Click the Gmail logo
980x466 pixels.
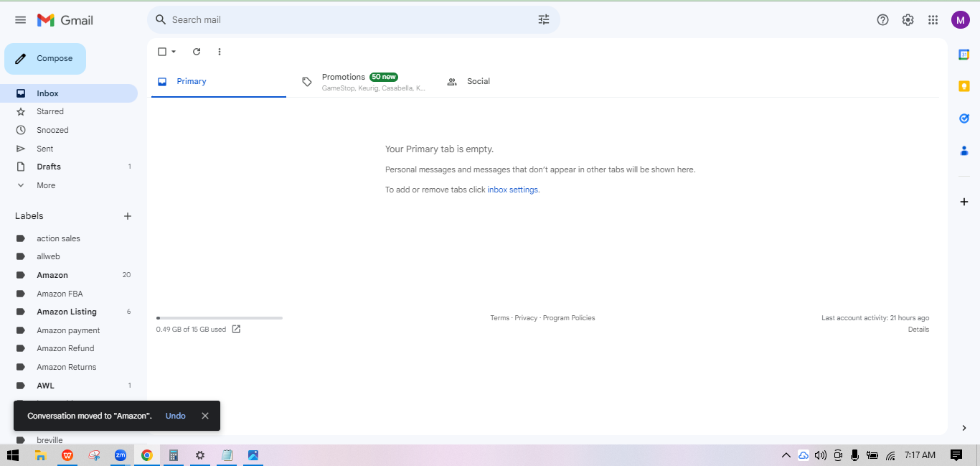tap(65, 20)
